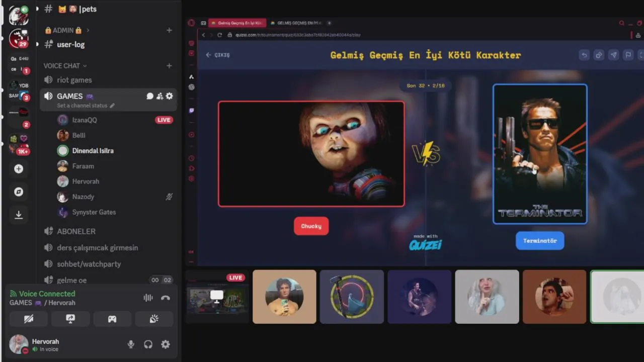Vote for Terminatör button
This screenshot has height=362, width=644.
[x=540, y=241]
